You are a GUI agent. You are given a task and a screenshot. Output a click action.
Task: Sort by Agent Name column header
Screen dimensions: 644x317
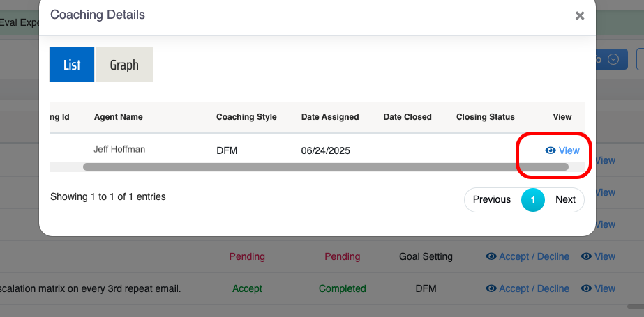tap(119, 117)
